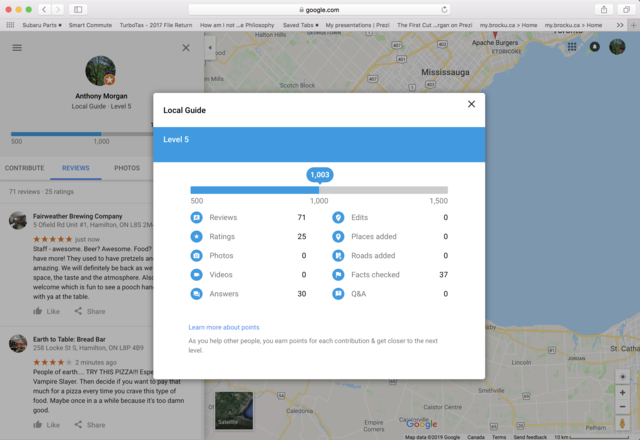This screenshot has width=640, height=440.
Task: Click the 1,003 points bubble marker
Action: coord(320,175)
